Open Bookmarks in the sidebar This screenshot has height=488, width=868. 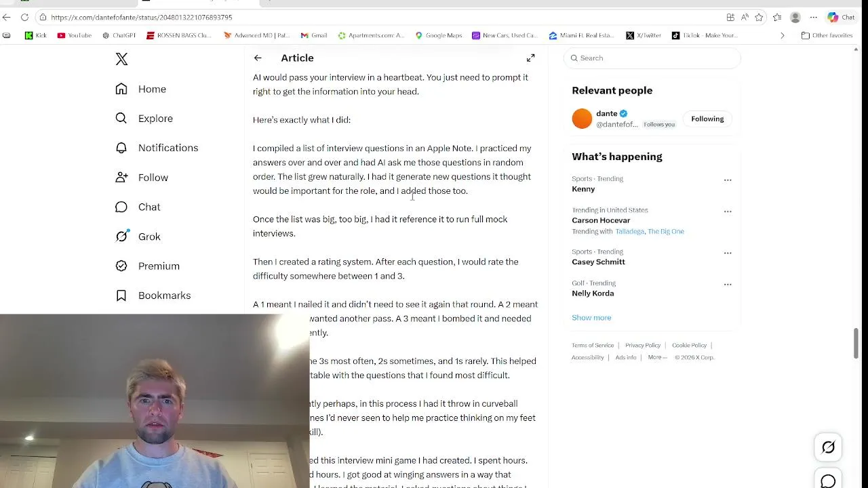[153, 296]
